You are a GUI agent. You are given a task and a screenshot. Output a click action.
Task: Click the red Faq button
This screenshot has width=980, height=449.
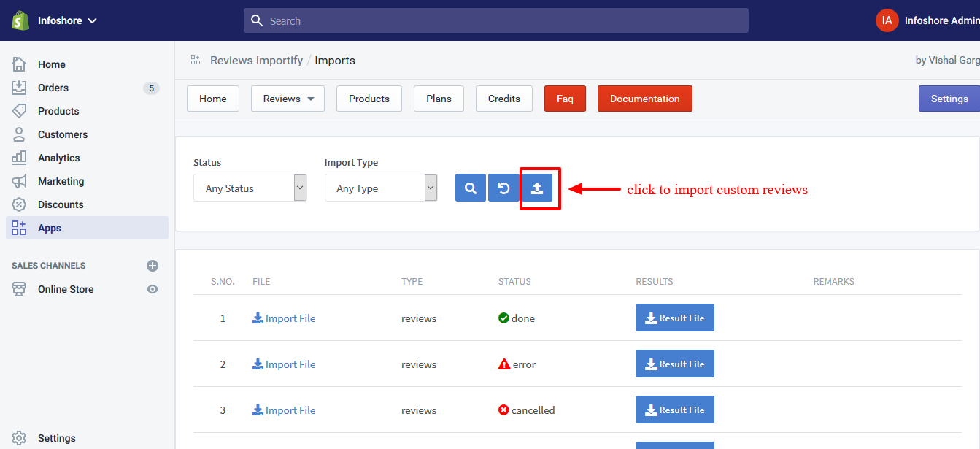565,99
